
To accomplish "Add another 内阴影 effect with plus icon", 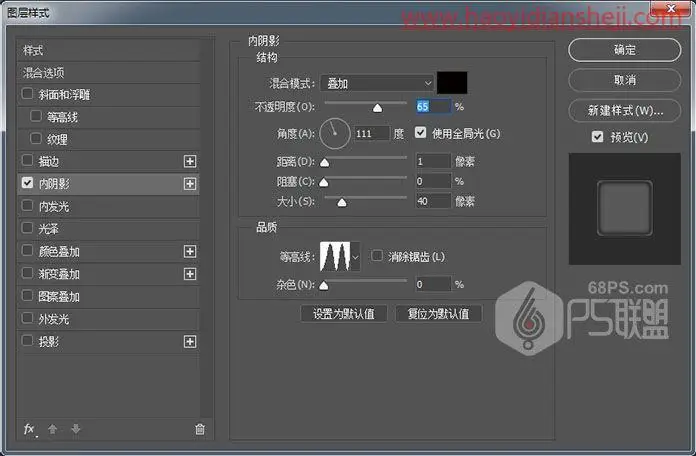I will [x=190, y=183].
